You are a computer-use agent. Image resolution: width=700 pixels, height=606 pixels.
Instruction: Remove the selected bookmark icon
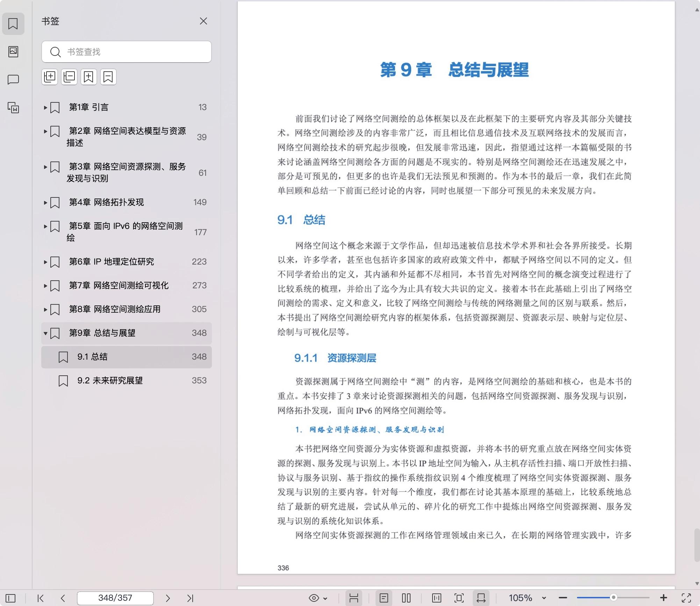(108, 77)
